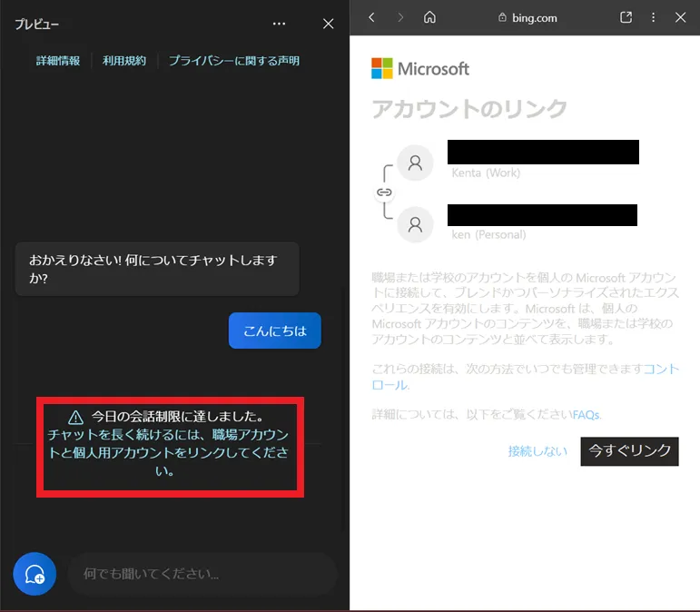Open the 詳細情報 link
700x612 pixels.
(x=58, y=61)
